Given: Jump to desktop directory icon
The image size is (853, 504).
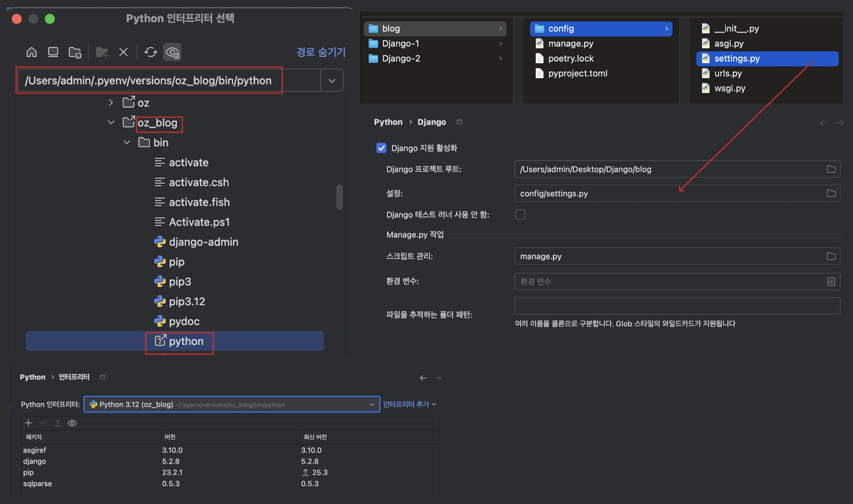Looking at the screenshot, I should click(x=53, y=52).
